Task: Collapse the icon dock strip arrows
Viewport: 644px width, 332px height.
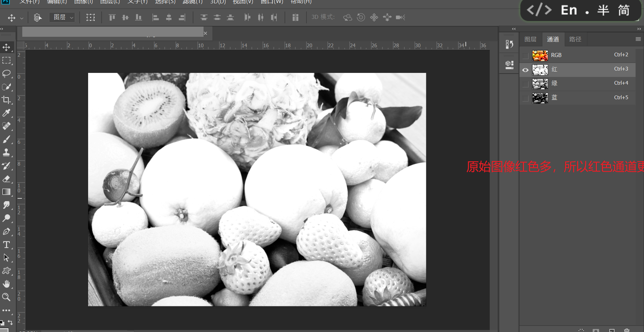Action: pos(514,29)
